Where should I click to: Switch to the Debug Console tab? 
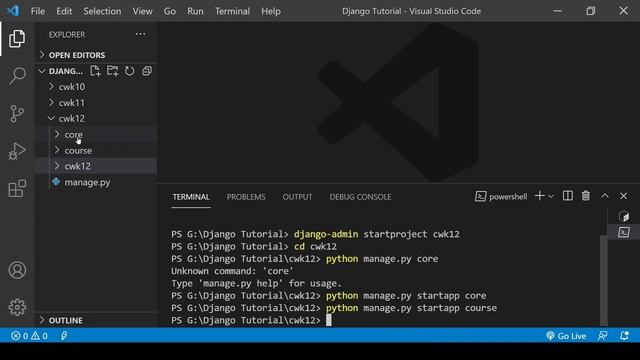point(360,197)
